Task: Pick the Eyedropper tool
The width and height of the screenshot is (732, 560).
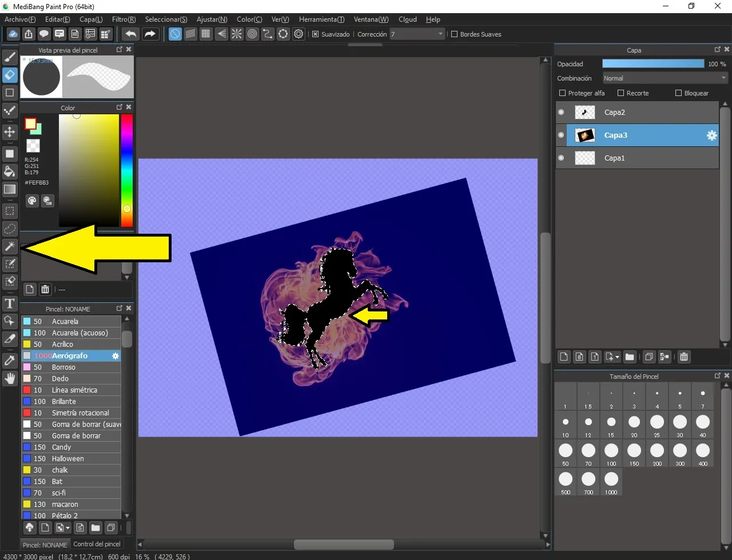Action: [x=10, y=360]
